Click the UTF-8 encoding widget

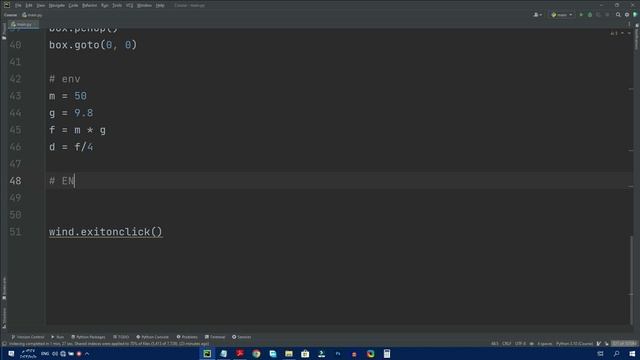pyautogui.click(x=520, y=344)
